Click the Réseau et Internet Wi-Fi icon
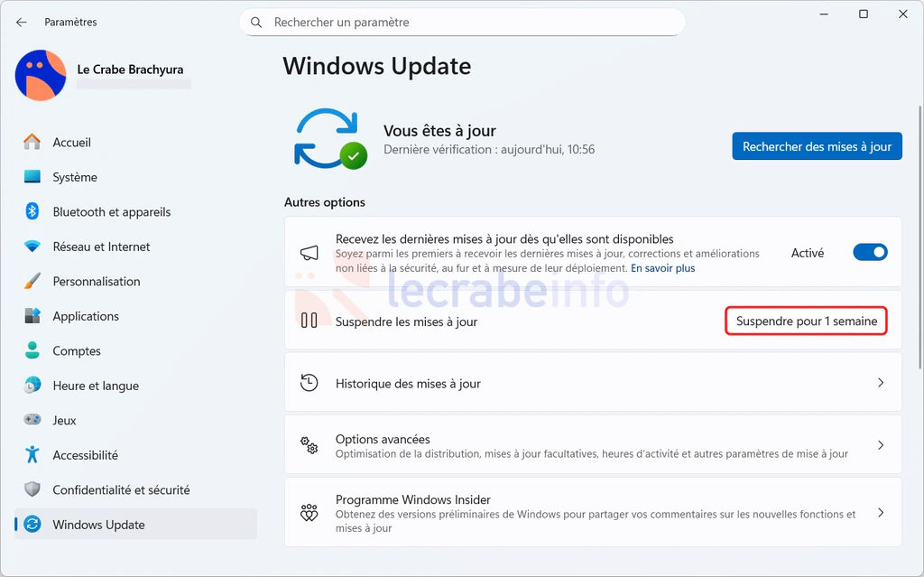 coord(32,247)
